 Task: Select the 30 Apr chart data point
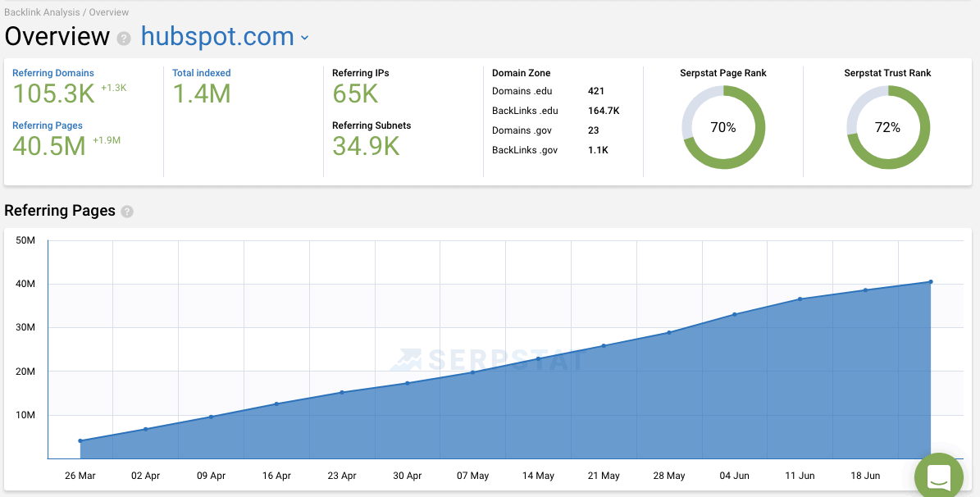408,383
